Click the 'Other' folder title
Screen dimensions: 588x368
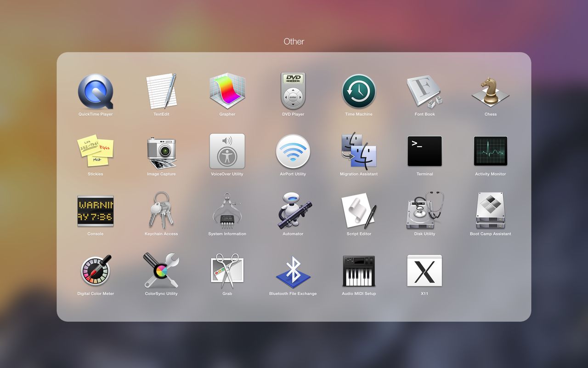pos(294,41)
